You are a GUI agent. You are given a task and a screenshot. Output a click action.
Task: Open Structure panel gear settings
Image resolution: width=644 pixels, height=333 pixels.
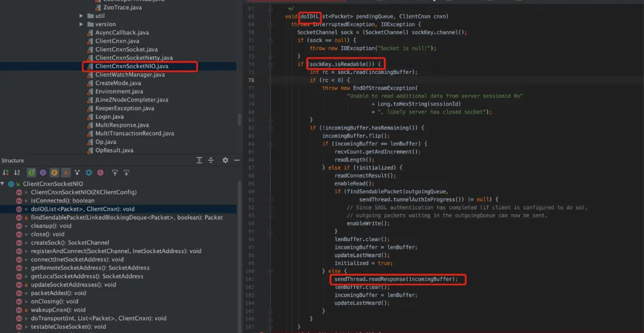coord(225,161)
